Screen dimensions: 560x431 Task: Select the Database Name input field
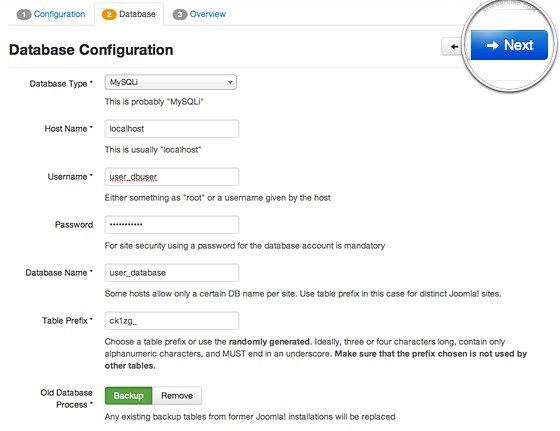click(x=172, y=273)
